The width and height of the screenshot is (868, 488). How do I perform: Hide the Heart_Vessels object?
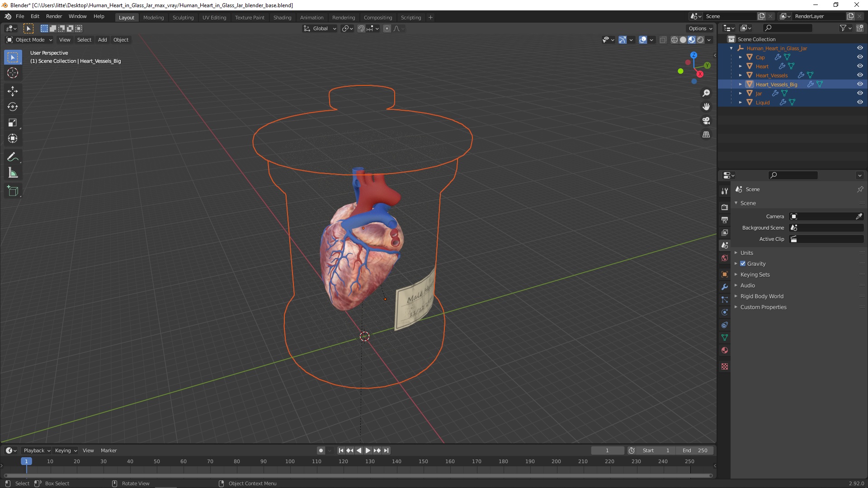coord(859,75)
